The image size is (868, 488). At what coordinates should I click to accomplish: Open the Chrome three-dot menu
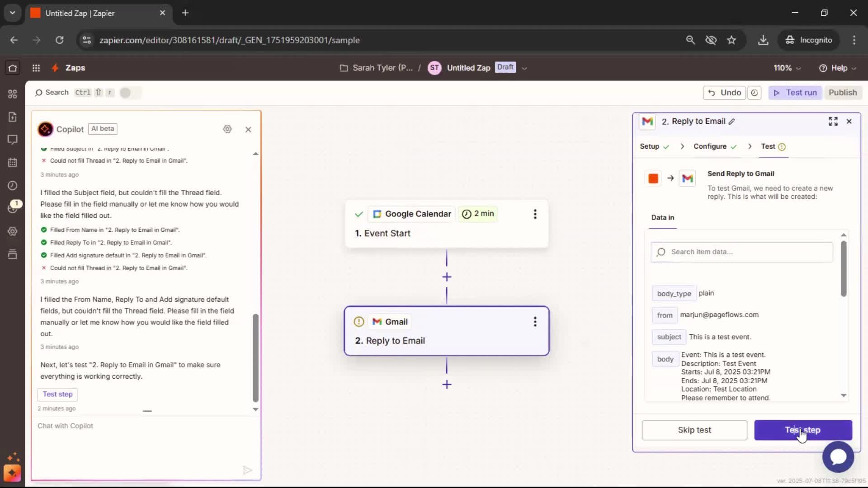[854, 40]
